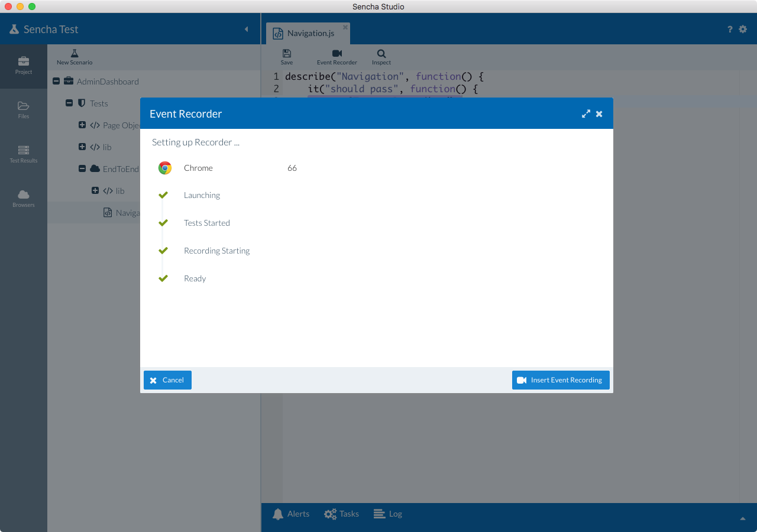The width and height of the screenshot is (757, 532).
Task: Open Test Results in sidebar
Action: (x=24, y=154)
